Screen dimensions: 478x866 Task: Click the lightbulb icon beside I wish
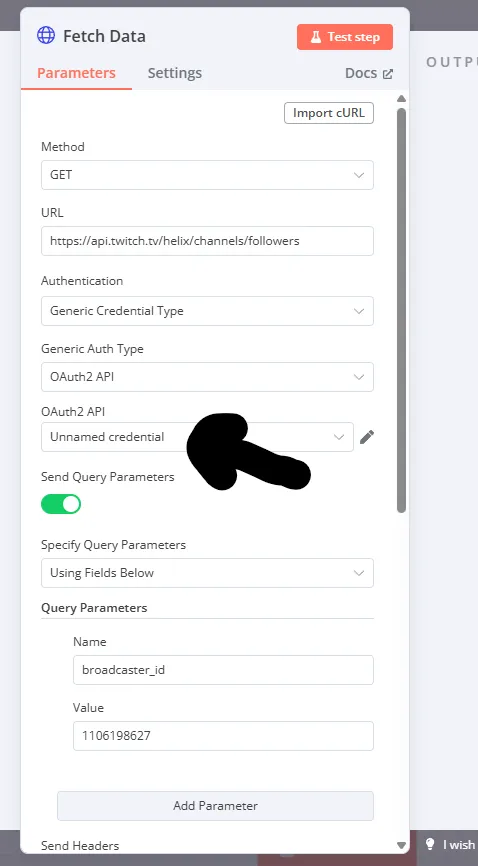pos(430,844)
